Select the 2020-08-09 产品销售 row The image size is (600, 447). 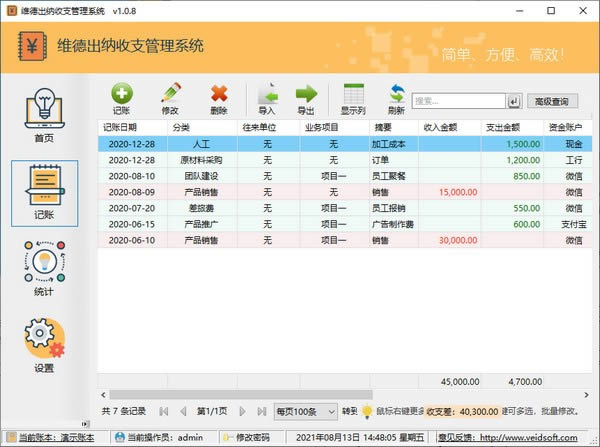pos(345,192)
